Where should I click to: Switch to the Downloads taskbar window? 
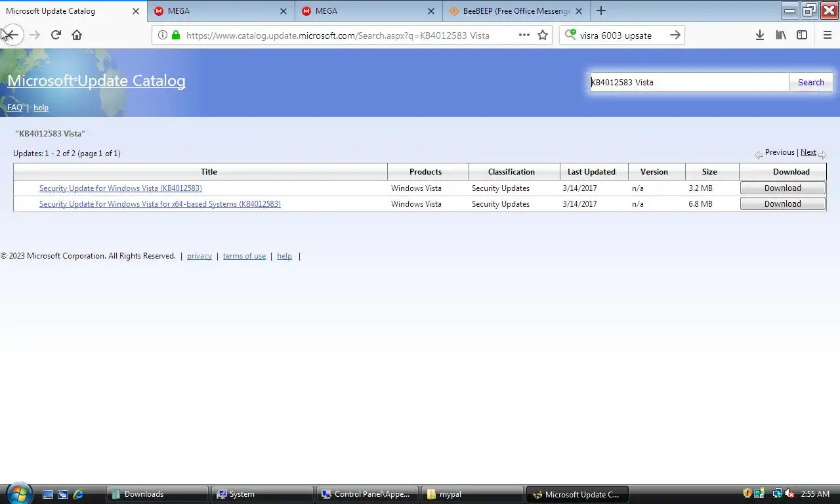pos(157,494)
